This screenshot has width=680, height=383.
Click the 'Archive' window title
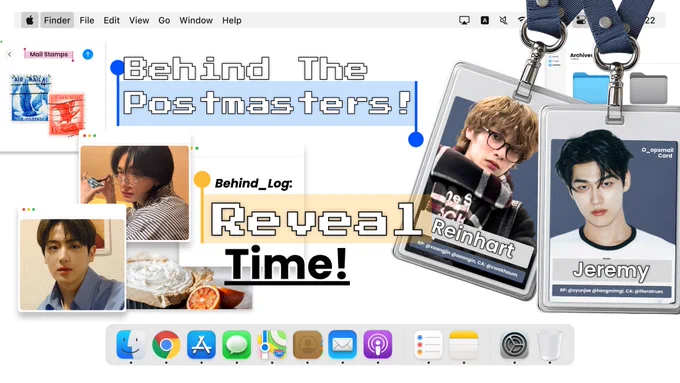[x=581, y=55]
